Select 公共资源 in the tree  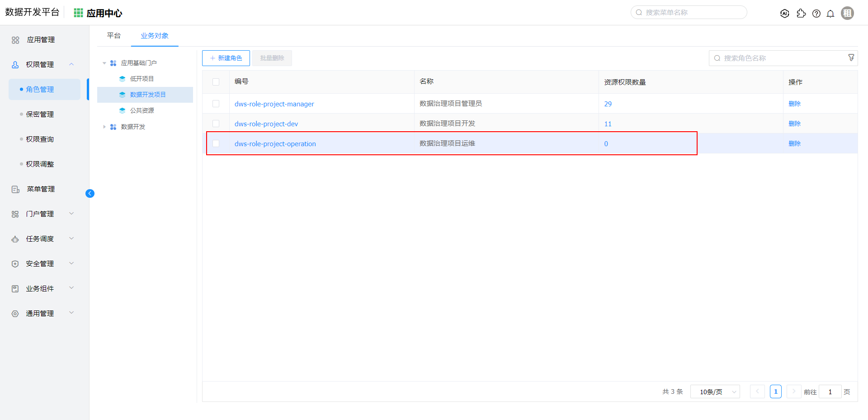point(142,110)
